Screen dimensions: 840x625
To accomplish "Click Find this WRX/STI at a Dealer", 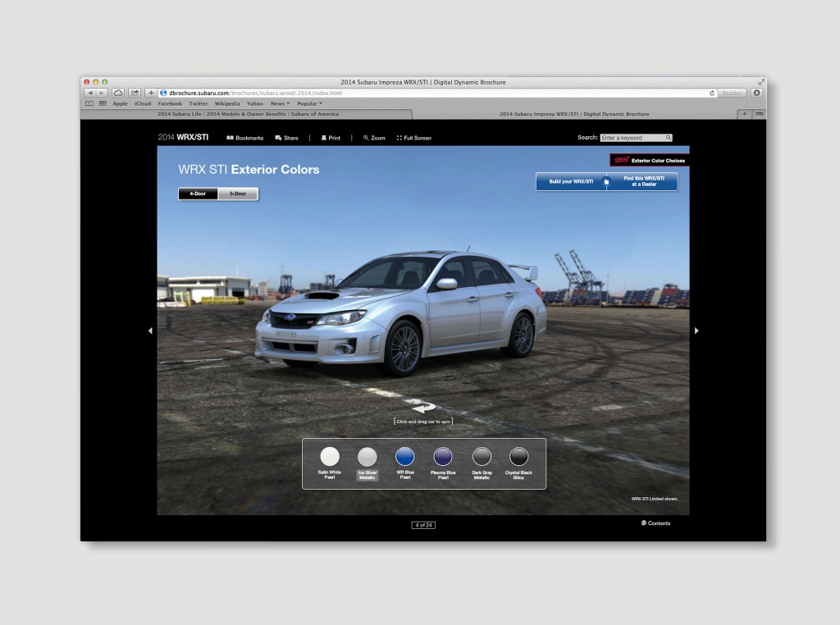I will click(x=643, y=181).
